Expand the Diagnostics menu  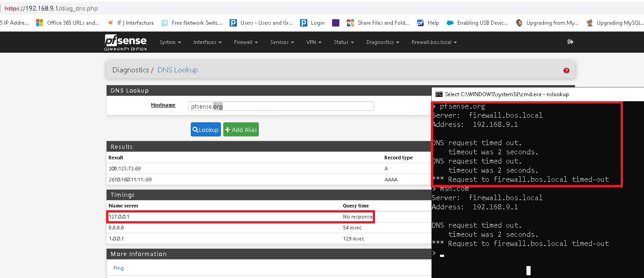point(382,42)
